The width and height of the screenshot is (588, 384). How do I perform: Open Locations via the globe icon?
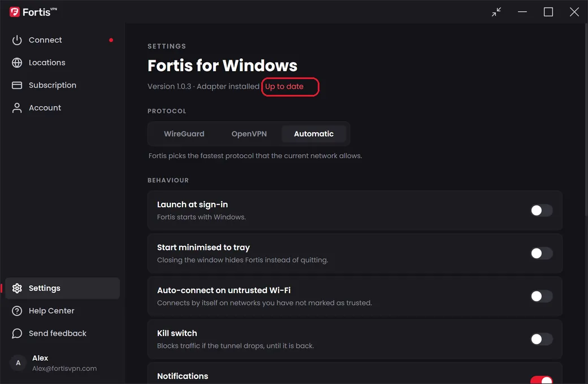(x=17, y=63)
